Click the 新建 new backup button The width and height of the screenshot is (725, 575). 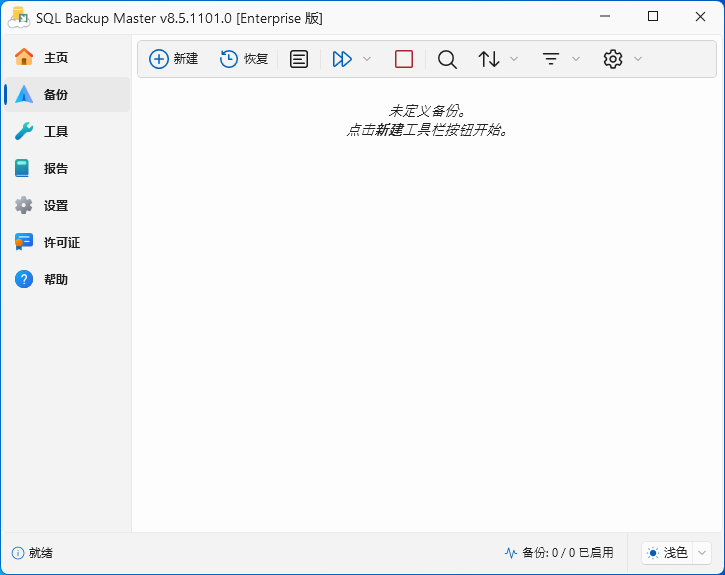pos(174,59)
